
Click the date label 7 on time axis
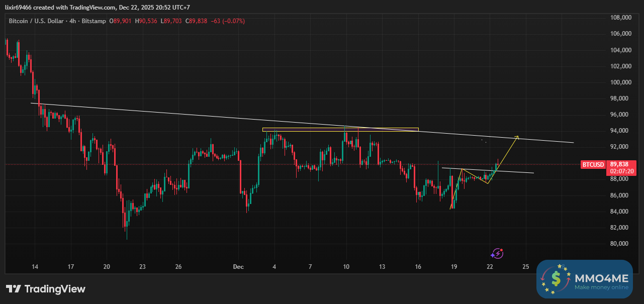point(310,266)
